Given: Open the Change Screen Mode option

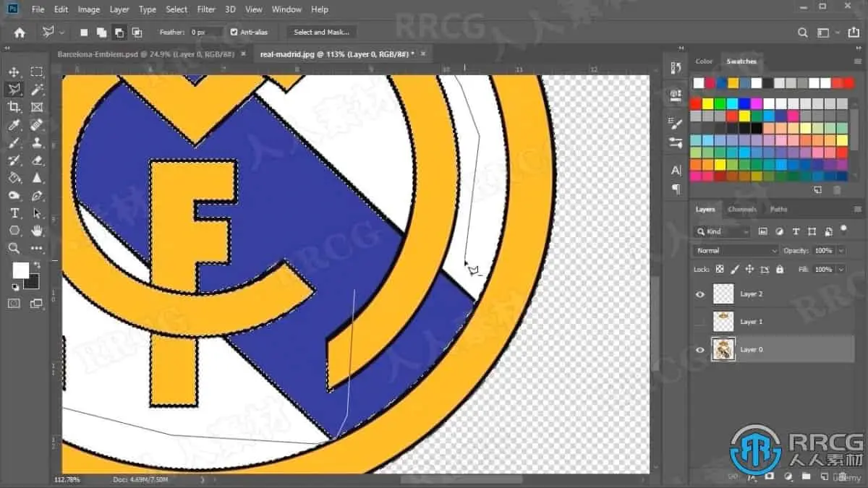Looking at the screenshot, I should (x=36, y=304).
